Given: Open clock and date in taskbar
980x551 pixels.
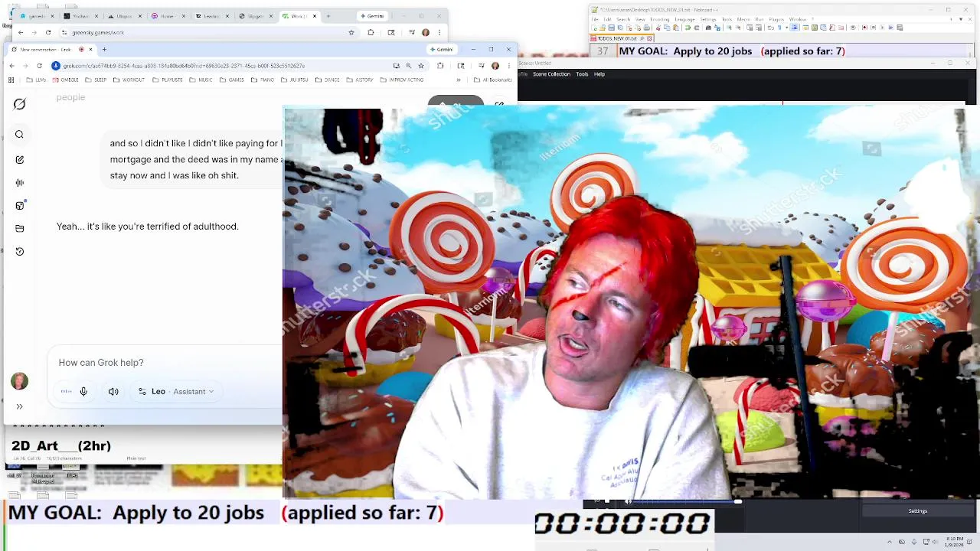Looking at the screenshot, I should 954,542.
